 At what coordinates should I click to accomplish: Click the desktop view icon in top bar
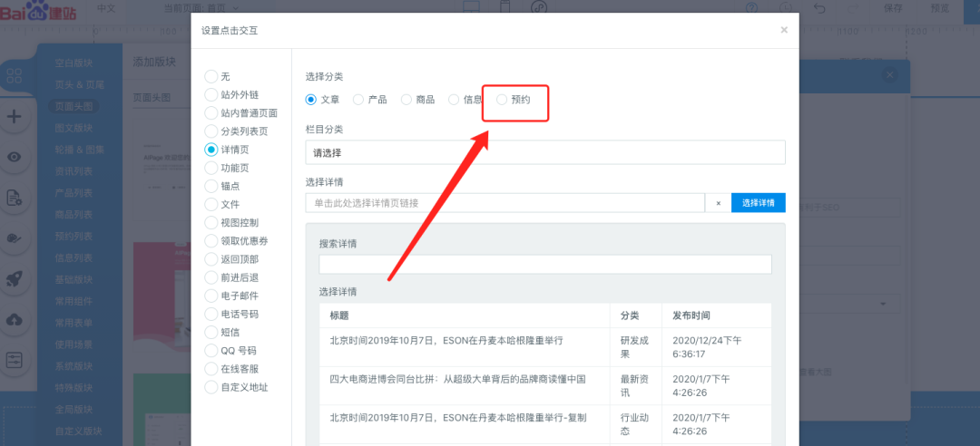(471, 7)
